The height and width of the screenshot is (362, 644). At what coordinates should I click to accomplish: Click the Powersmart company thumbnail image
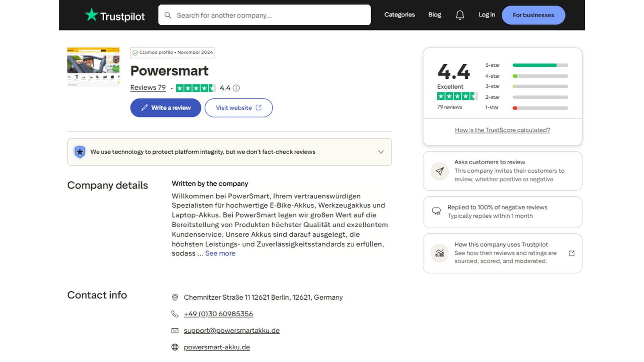click(93, 67)
